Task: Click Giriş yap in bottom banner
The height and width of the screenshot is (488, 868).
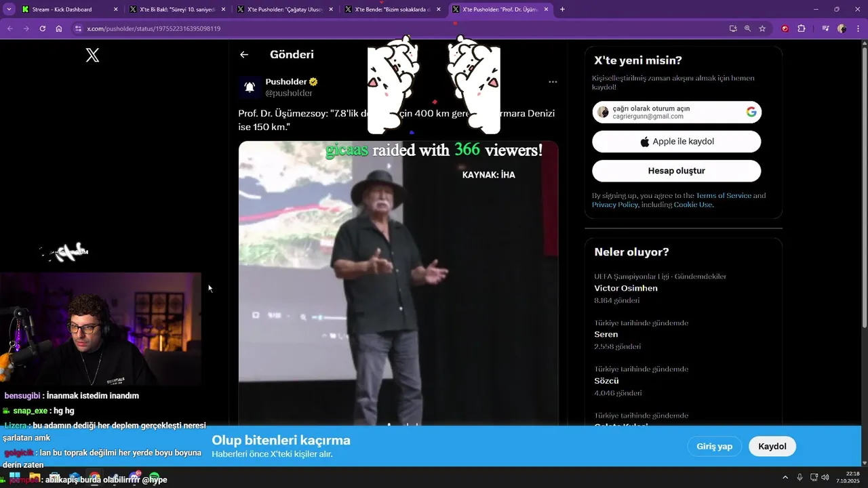Action: (x=715, y=446)
